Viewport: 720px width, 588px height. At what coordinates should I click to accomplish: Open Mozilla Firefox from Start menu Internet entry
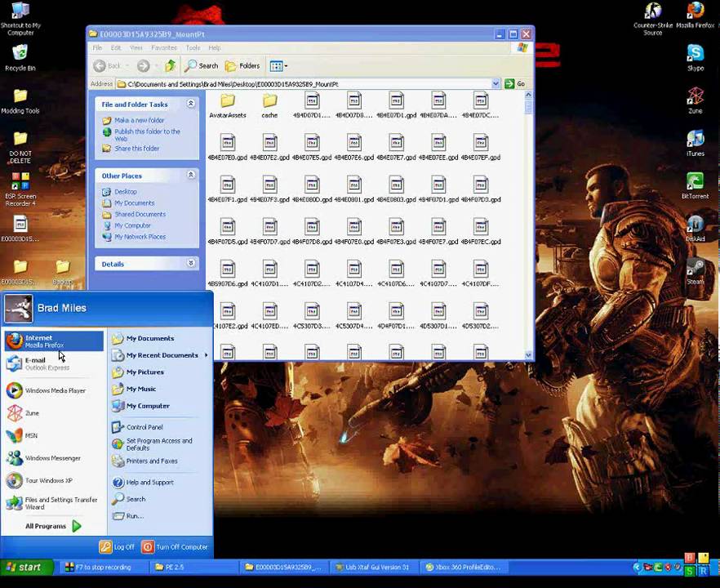pyautogui.click(x=54, y=341)
